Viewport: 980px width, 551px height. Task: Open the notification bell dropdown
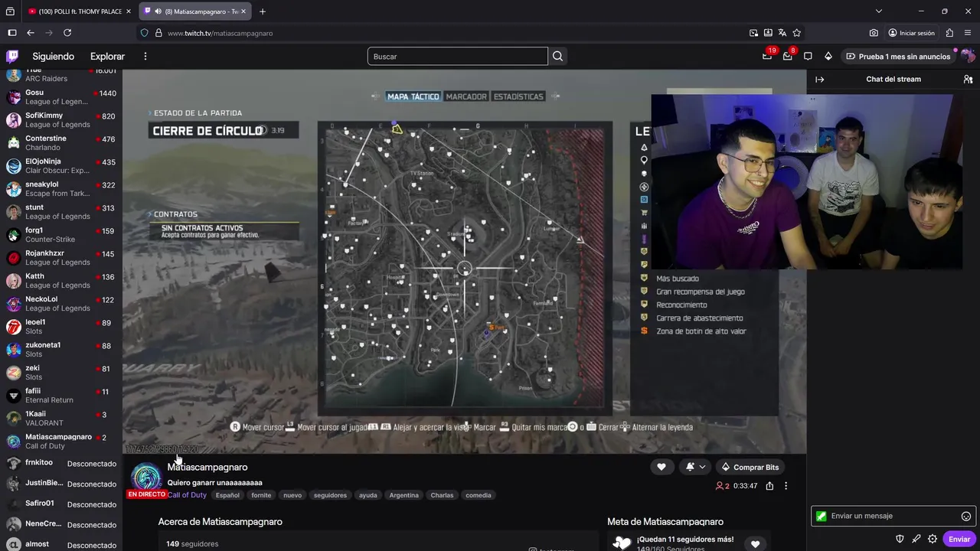click(696, 467)
